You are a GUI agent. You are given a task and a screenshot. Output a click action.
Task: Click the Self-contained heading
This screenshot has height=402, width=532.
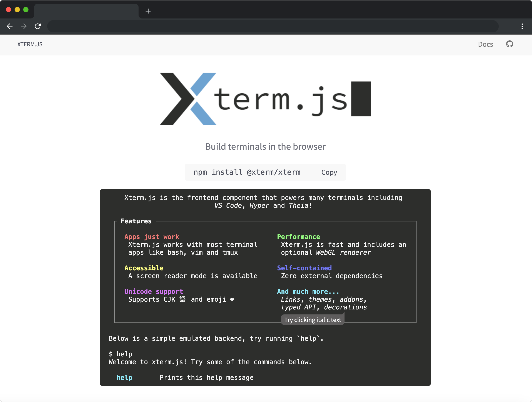304,268
